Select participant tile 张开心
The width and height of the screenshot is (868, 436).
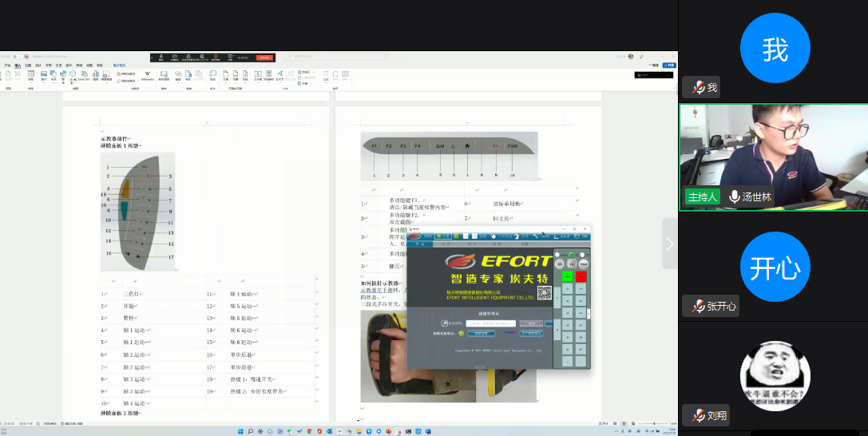click(x=773, y=268)
